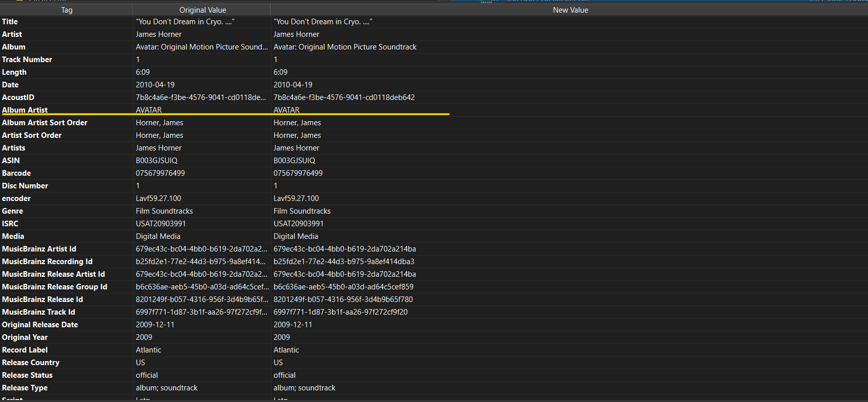868x402 pixels.
Task: Click the ASIN tag label
Action: pyautogui.click(x=11, y=161)
